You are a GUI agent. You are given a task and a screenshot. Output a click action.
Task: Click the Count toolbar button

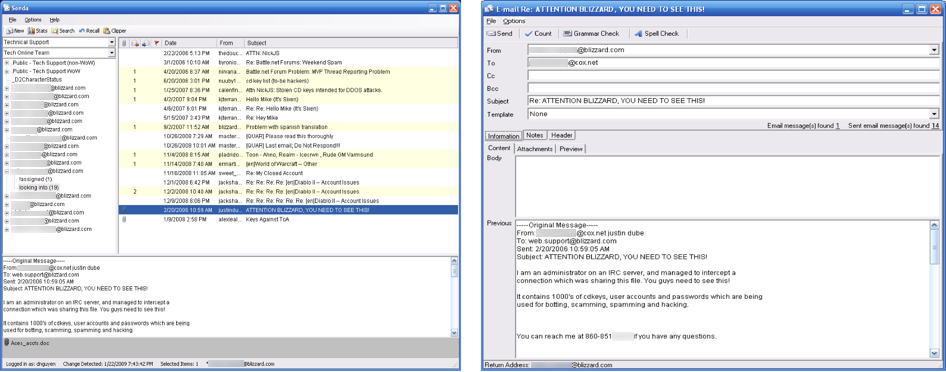pyautogui.click(x=538, y=34)
